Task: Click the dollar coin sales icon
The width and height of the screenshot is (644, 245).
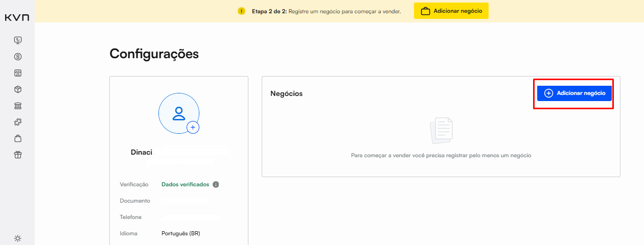Action: click(x=18, y=57)
